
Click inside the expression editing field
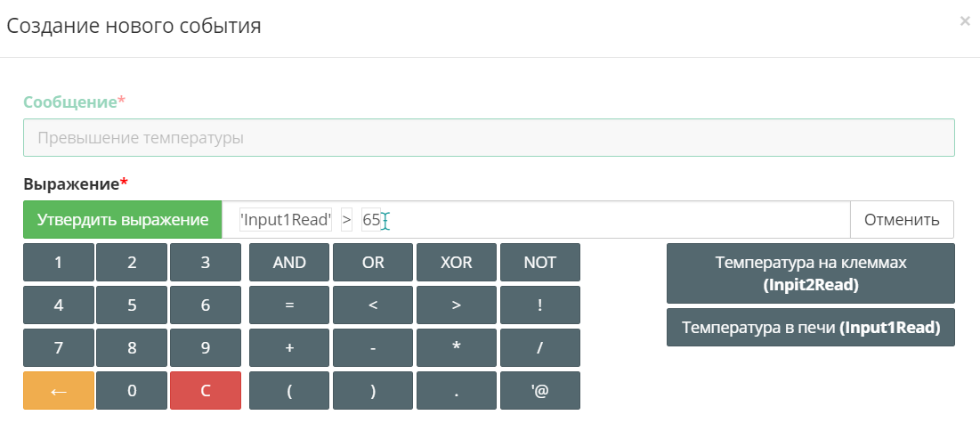click(x=536, y=220)
